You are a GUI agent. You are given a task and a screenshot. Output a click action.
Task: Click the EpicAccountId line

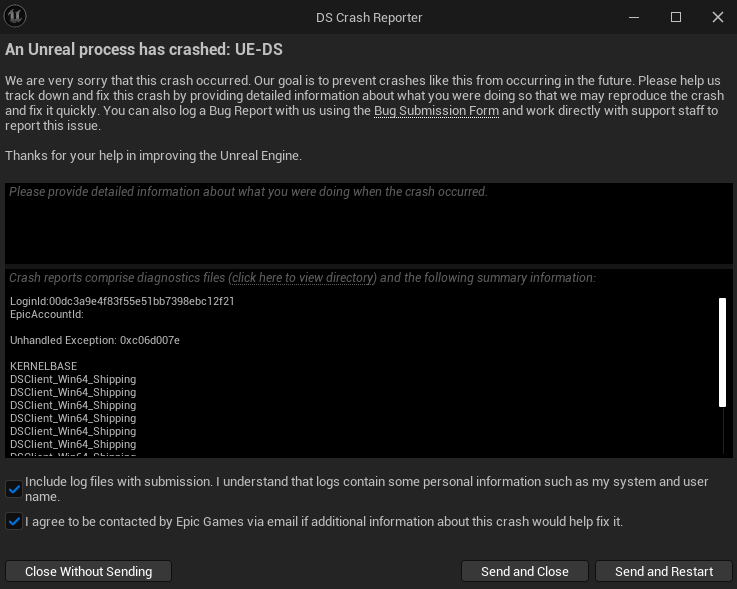pos(47,314)
